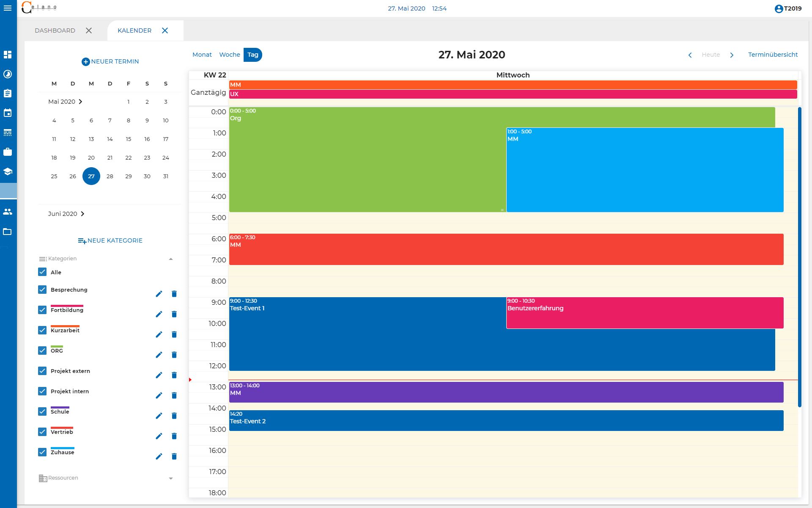
Task: Click the folder sidebar icon
Action: [x=8, y=232]
